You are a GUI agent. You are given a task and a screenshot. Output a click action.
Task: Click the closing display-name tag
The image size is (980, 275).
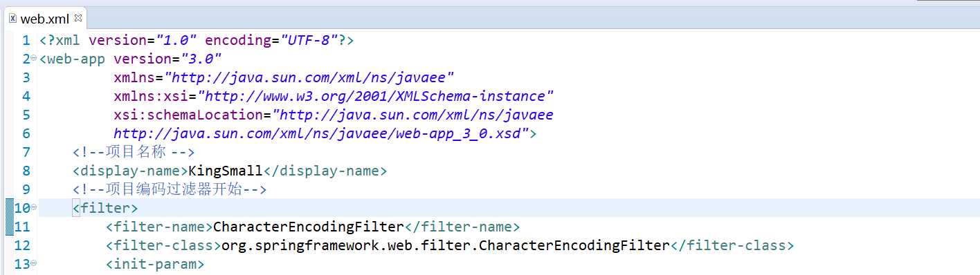coord(325,171)
